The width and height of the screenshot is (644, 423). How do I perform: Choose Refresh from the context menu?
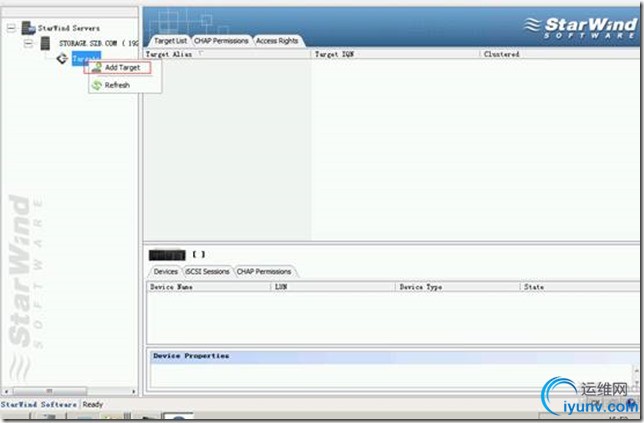[117, 85]
